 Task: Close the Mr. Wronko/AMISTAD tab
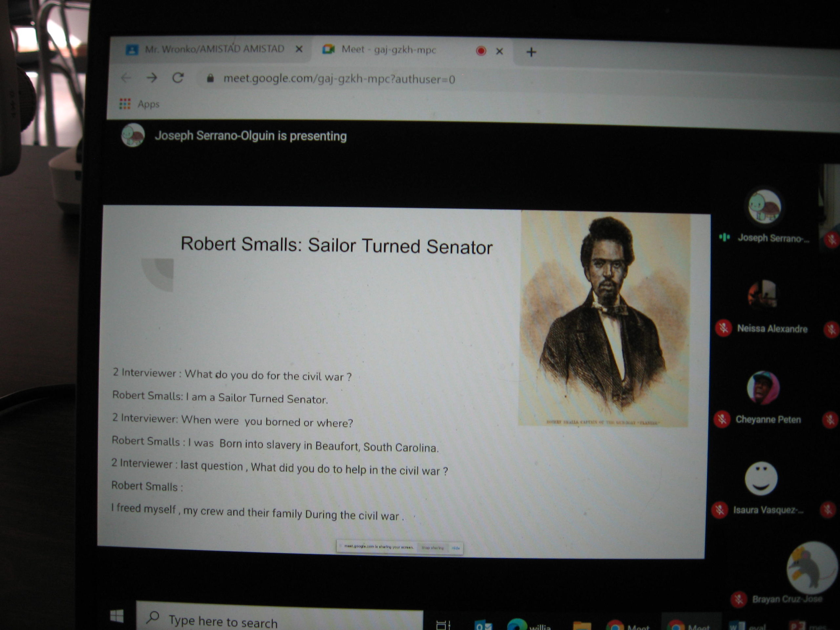point(299,49)
